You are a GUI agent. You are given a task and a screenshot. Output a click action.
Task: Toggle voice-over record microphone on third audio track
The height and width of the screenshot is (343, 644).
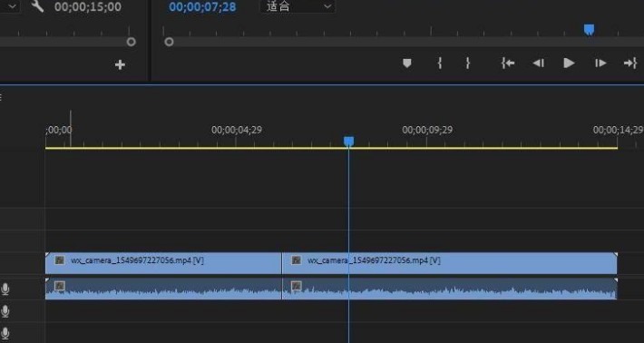click(5, 333)
